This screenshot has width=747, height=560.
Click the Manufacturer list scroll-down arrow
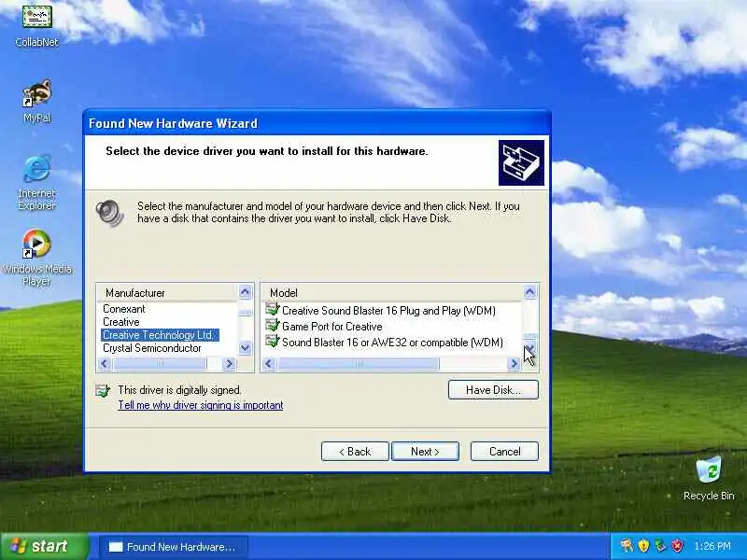tap(245, 348)
